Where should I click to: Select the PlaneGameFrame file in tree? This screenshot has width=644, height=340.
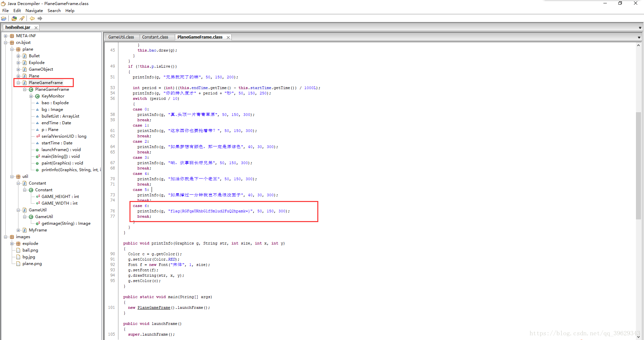46,83
